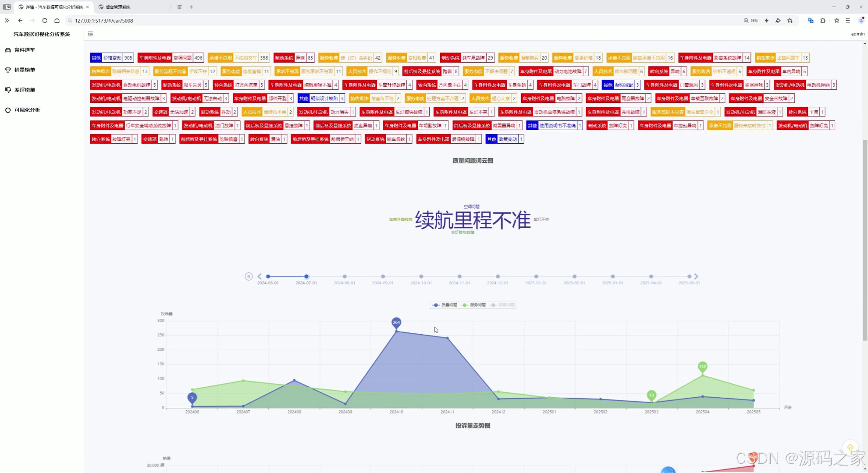The image size is (868, 473).
Task: Open 条件选车 in the sidebar
Action: click(x=25, y=50)
